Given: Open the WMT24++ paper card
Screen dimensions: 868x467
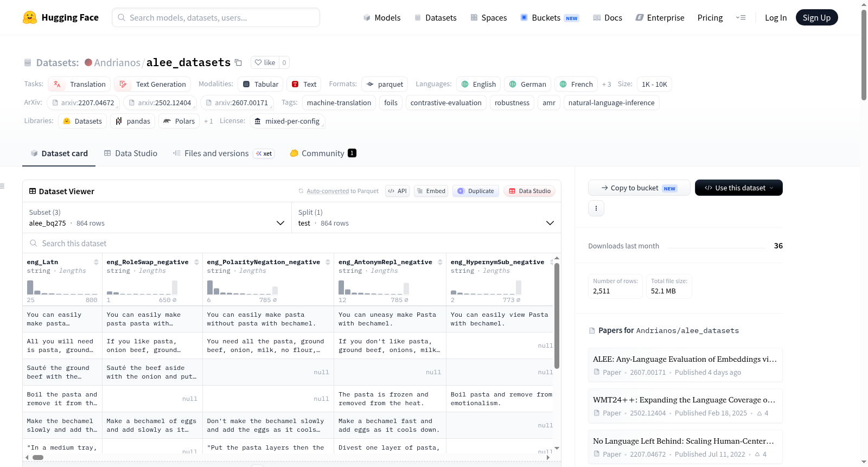Looking at the screenshot, I should pyautogui.click(x=685, y=406).
